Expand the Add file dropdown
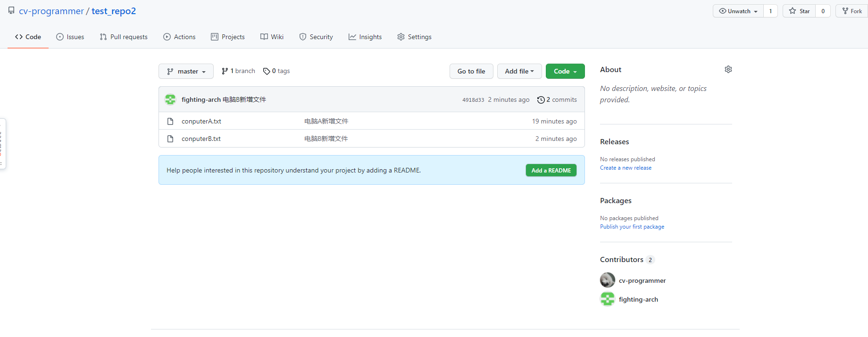Image resolution: width=868 pixels, height=337 pixels. pyautogui.click(x=519, y=71)
